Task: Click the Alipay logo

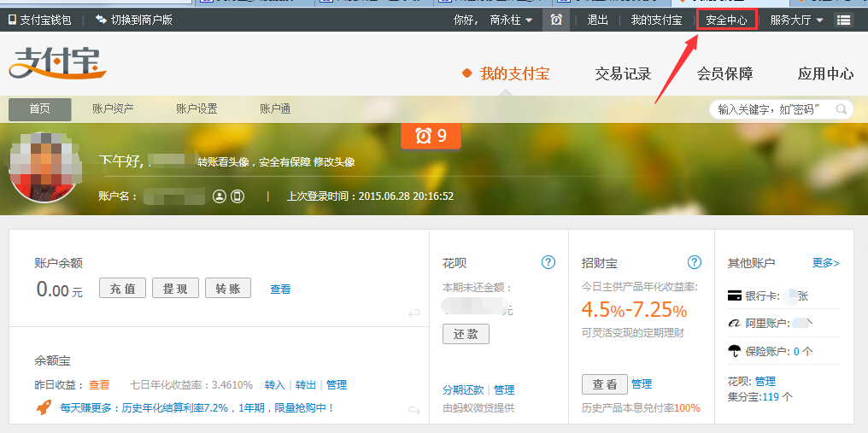Action: click(57, 64)
